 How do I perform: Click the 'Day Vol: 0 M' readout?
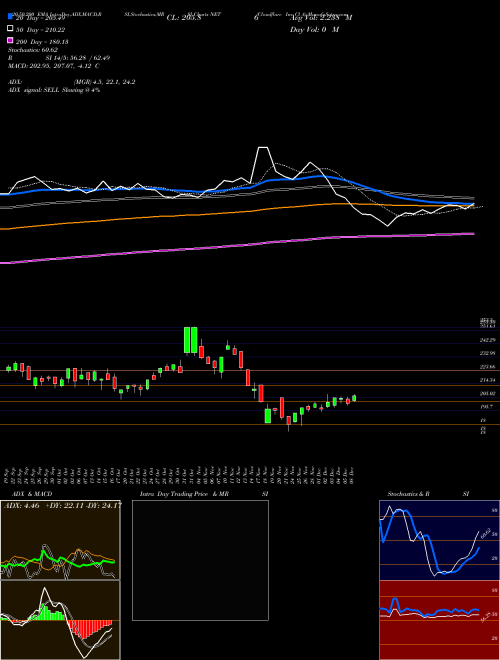click(314, 29)
